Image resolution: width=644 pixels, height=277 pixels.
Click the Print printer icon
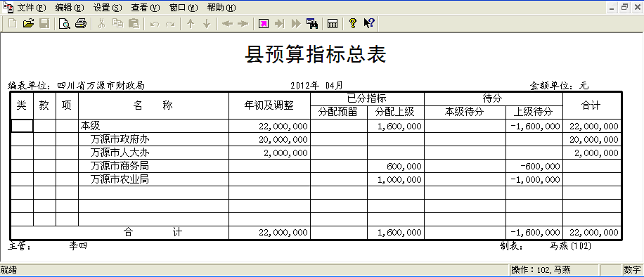click(80, 23)
